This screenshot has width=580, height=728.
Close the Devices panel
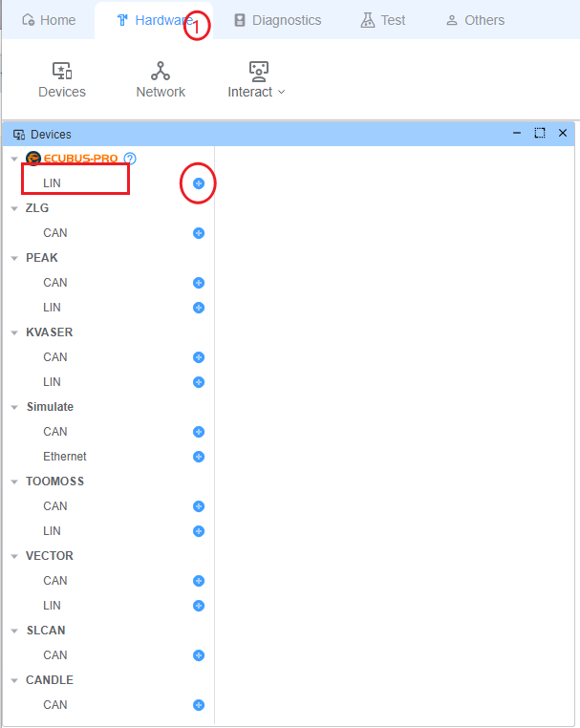click(563, 133)
